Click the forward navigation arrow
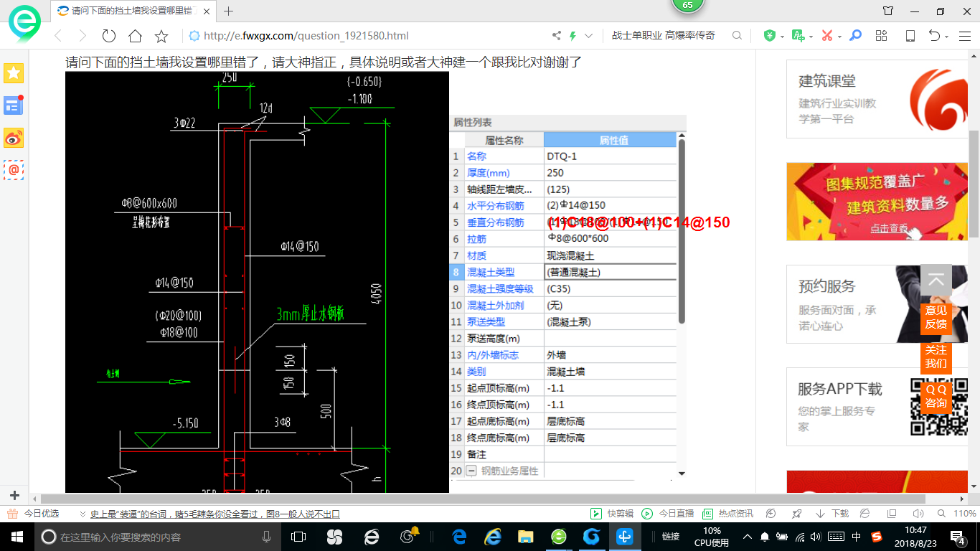 (83, 36)
